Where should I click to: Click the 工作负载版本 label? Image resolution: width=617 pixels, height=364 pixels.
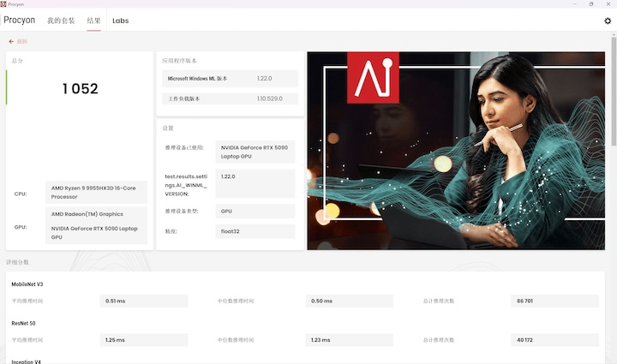tap(184, 98)
